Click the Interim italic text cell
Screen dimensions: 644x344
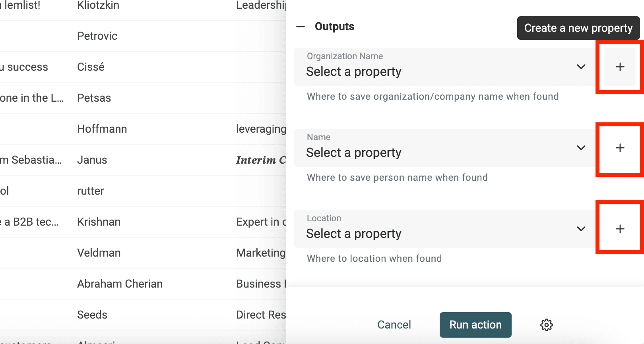tap(261, 160)
